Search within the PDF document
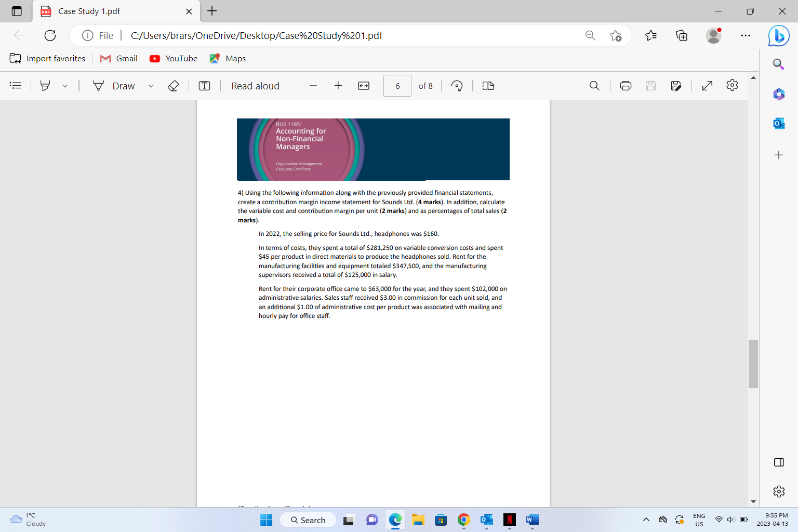 pyautogui.click(x=594, y=86)
